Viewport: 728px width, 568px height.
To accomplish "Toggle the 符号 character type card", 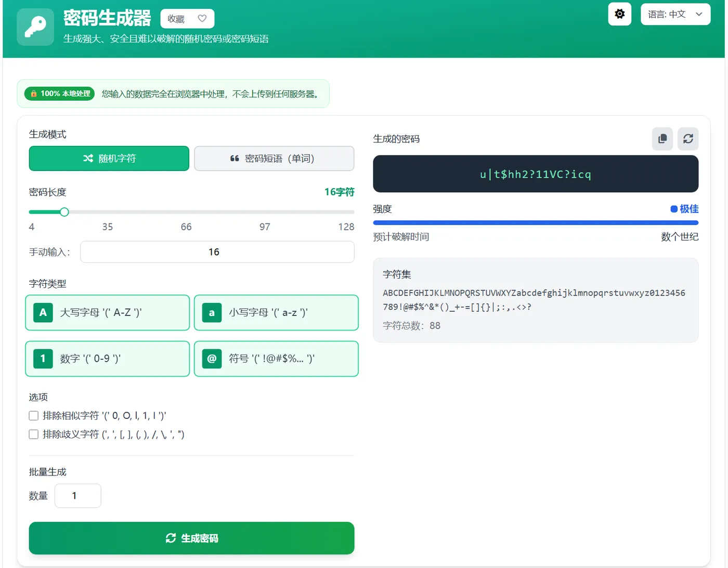I will [276, 359].
